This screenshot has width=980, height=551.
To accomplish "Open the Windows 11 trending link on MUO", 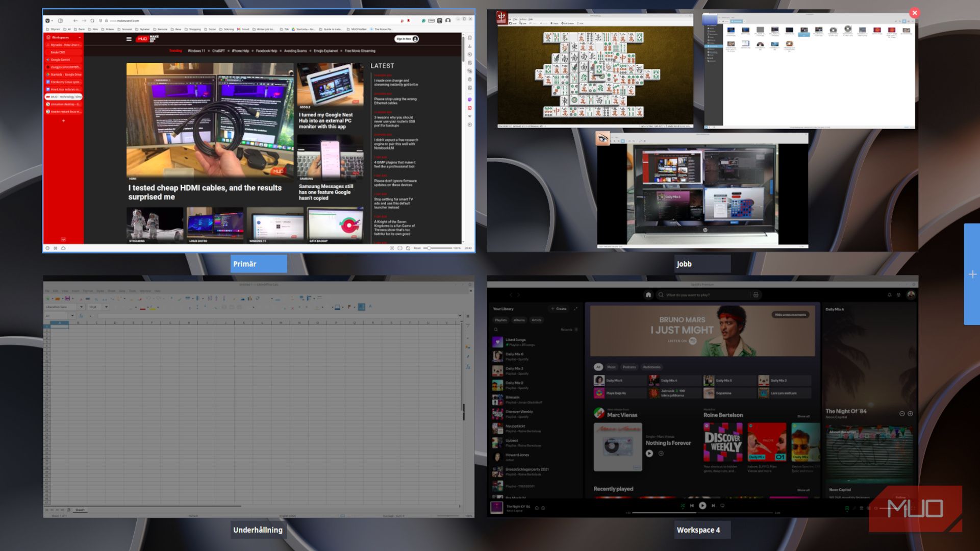I will click(196, 51).
